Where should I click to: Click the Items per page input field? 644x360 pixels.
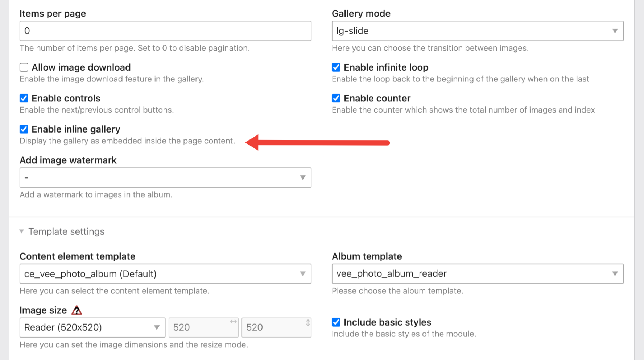(165, 31)
